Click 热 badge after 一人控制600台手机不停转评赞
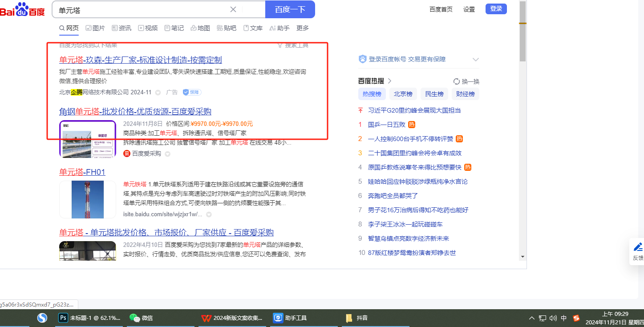644x327 pixels. coord(459,139)
